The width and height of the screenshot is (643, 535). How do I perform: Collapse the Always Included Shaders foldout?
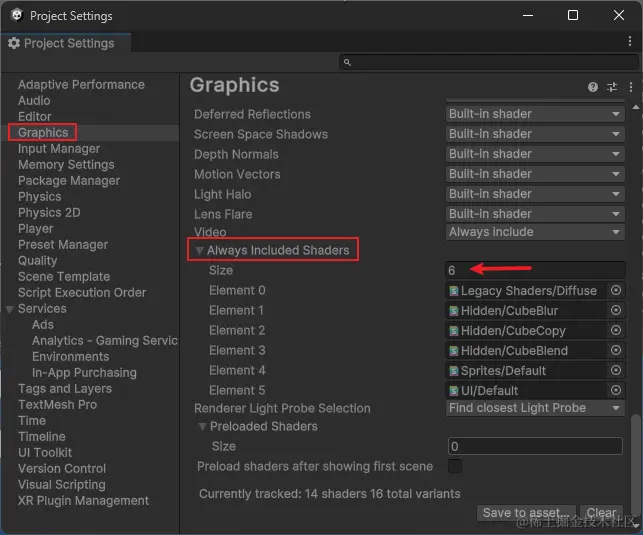tap(199, 250)
